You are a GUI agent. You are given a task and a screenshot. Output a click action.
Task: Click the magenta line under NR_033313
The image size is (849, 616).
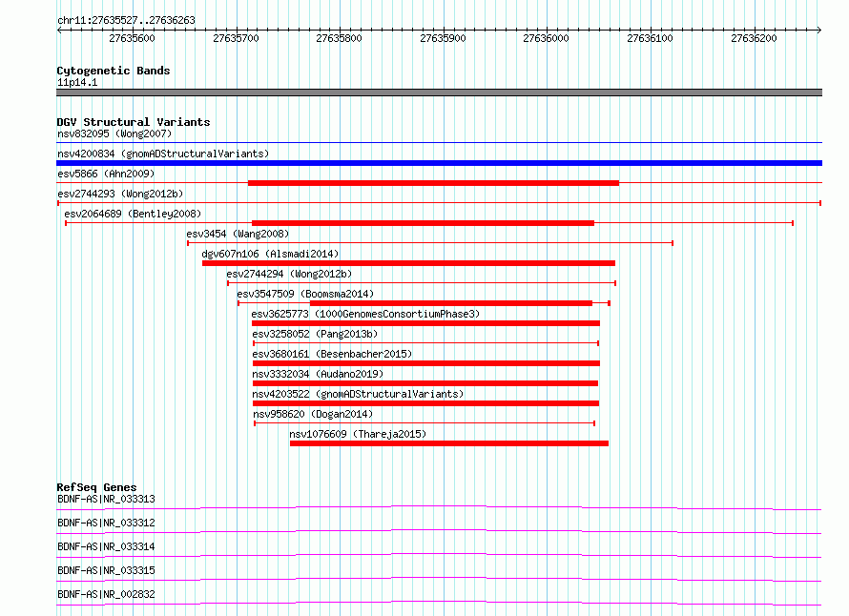pyautogui.click(x=439, y=507)
